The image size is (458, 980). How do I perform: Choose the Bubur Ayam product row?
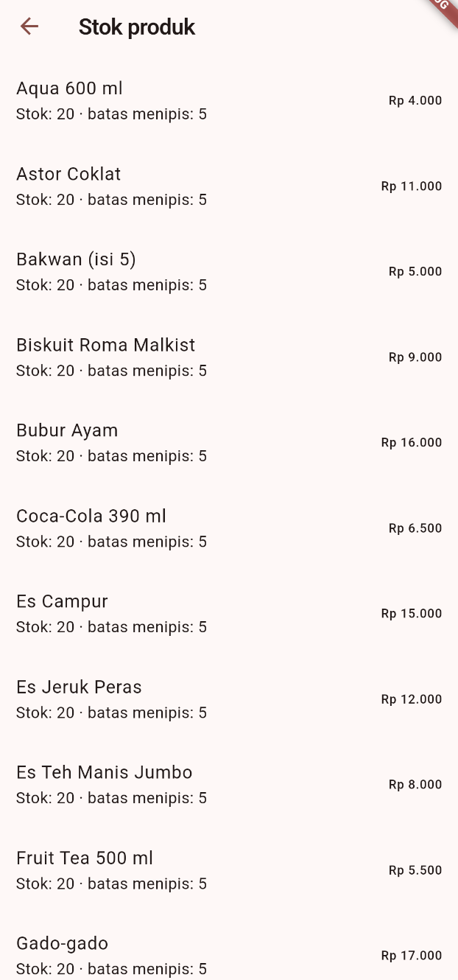(67, 431)
